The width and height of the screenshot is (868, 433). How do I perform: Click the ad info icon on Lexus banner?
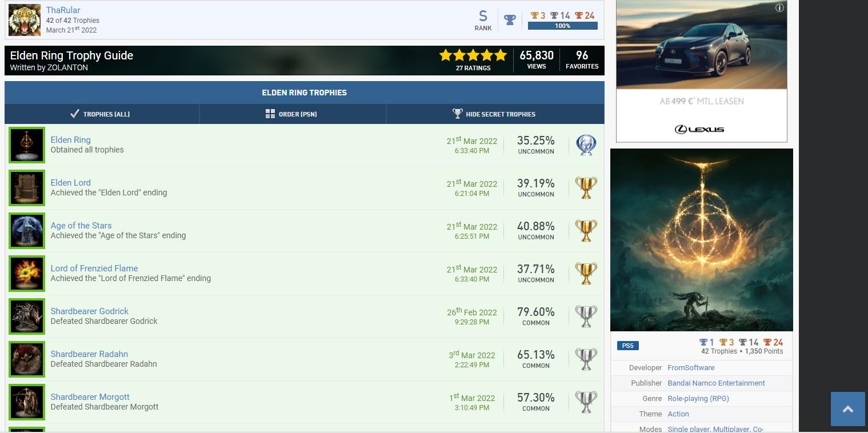[779, 8]
